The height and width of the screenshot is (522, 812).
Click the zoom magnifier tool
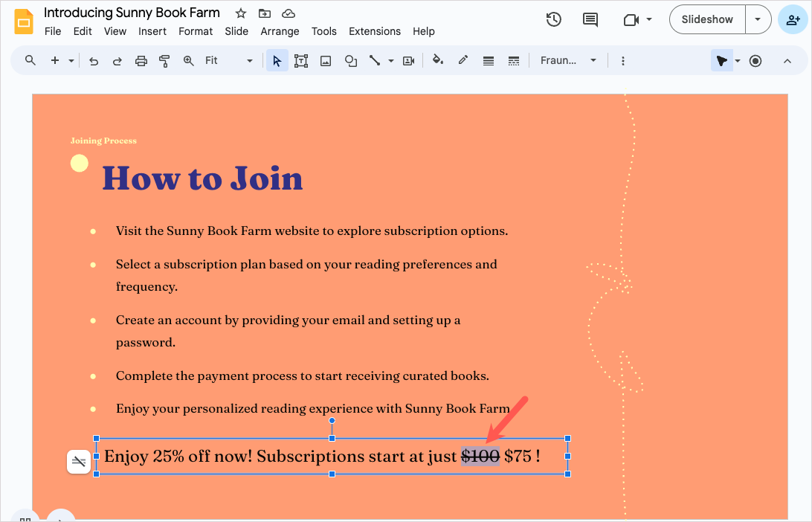pos(189,61)
